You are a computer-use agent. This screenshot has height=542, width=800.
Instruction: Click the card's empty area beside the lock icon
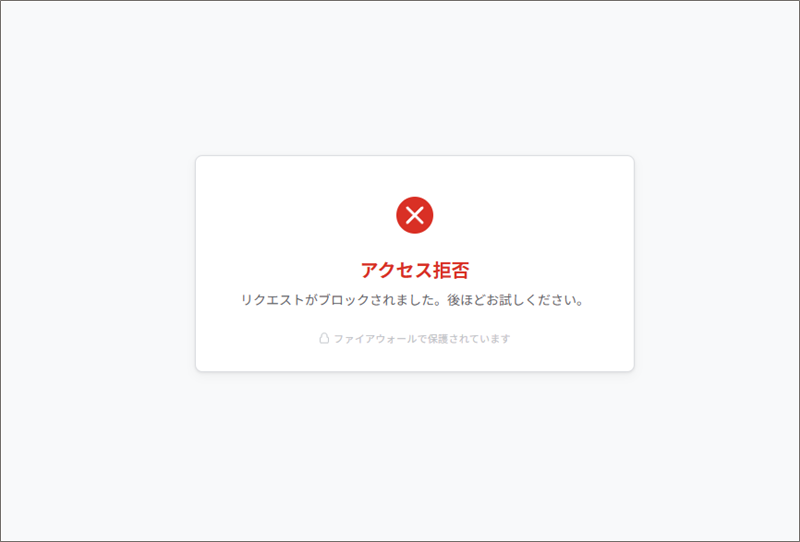(258, 338)
